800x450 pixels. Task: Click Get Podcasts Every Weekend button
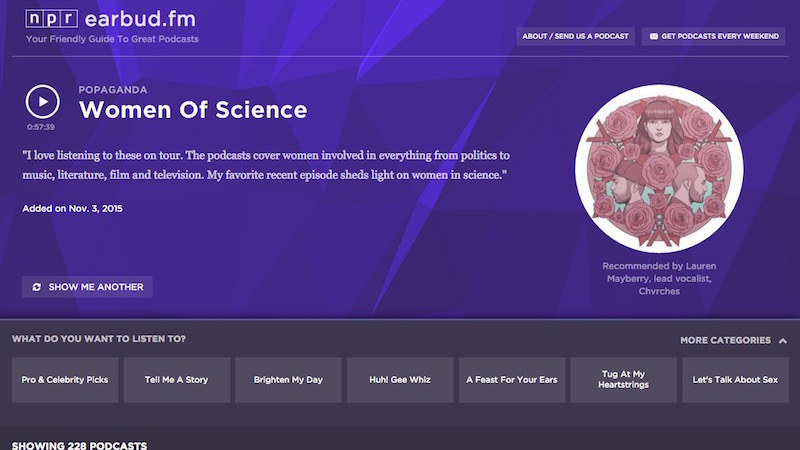pyautogui.click(x=713, y=36)
